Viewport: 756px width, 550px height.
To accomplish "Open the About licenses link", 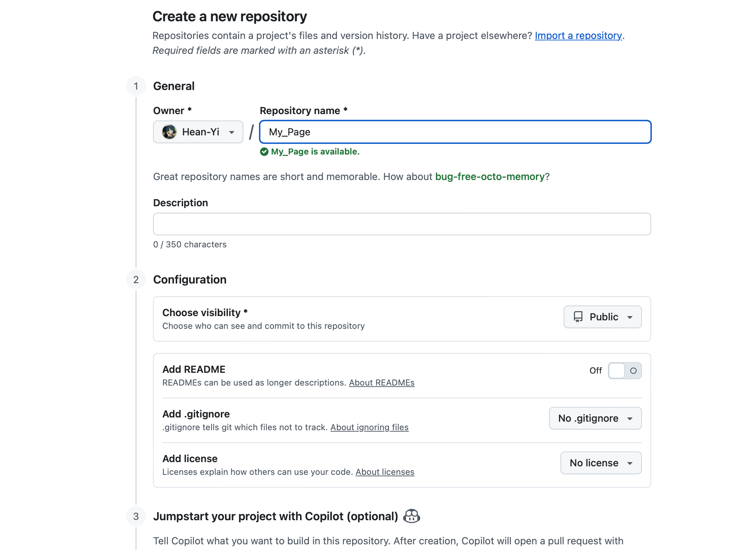I will pos(385,472).
